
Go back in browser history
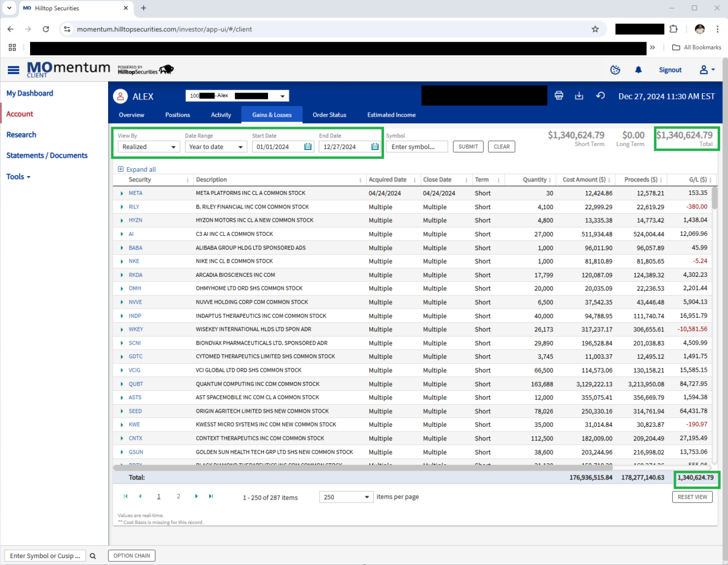coord(10,29)
